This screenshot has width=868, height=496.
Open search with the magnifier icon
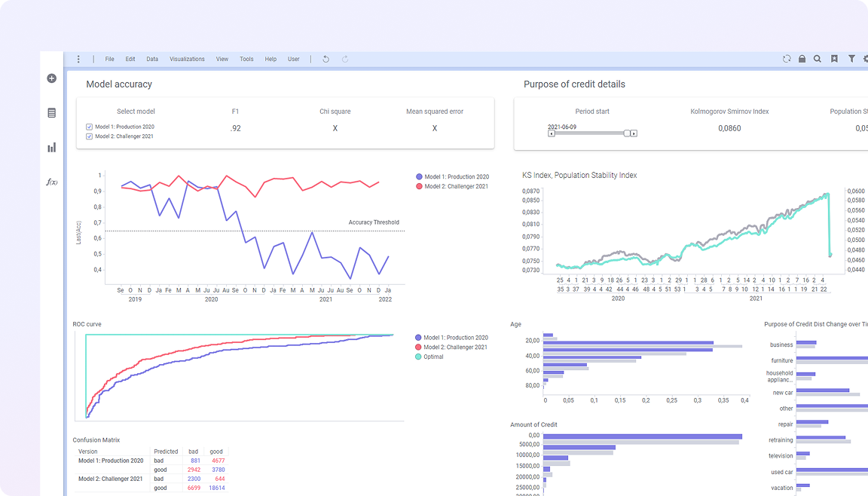818,59
